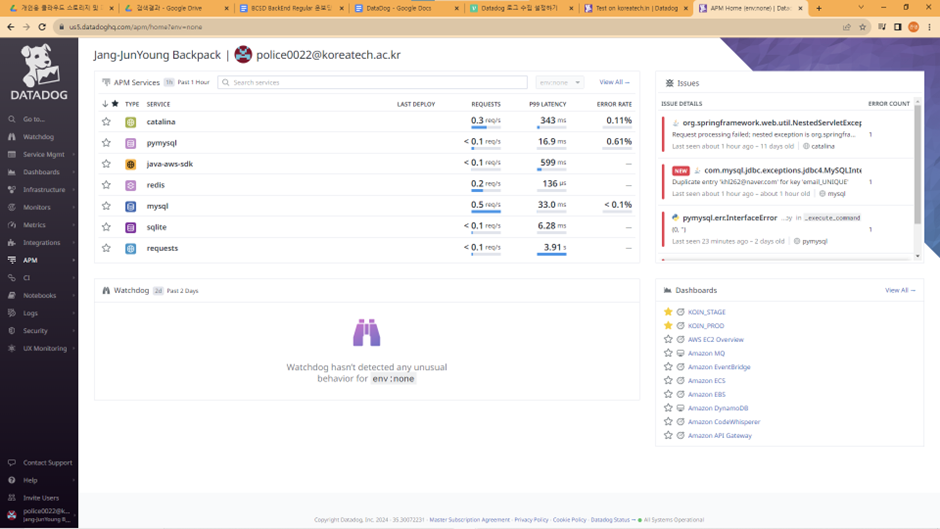Toggle favorite star for sqlite service
The width and height of the screenshot is (940, 529).
pyautogui.click(x=106, y=227)
